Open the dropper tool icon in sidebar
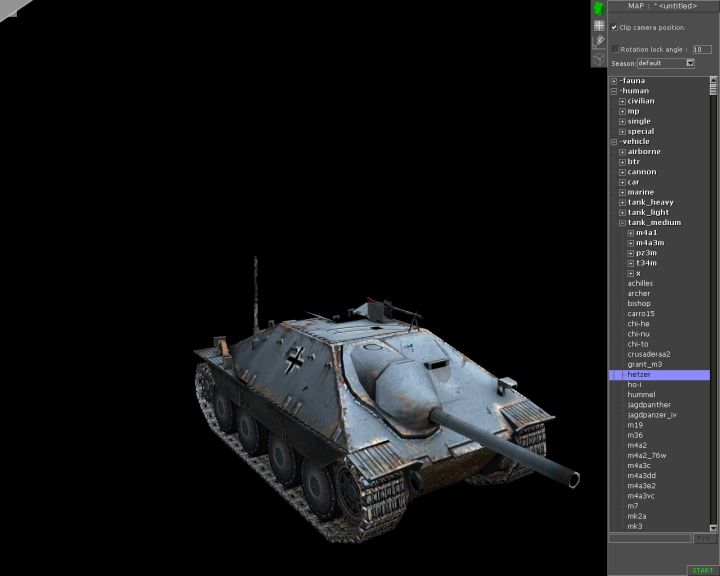This screenshot has height=576, width=720. [599, 42]
